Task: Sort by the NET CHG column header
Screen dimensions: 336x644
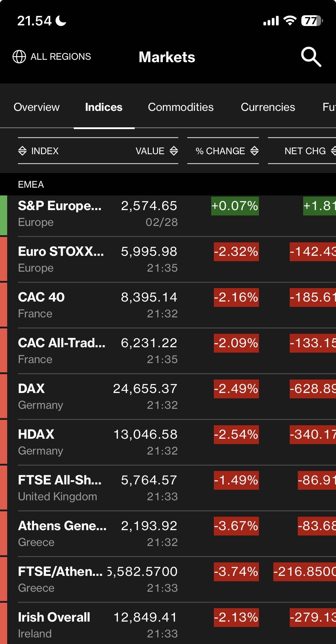Action: (x=305, y=151)
